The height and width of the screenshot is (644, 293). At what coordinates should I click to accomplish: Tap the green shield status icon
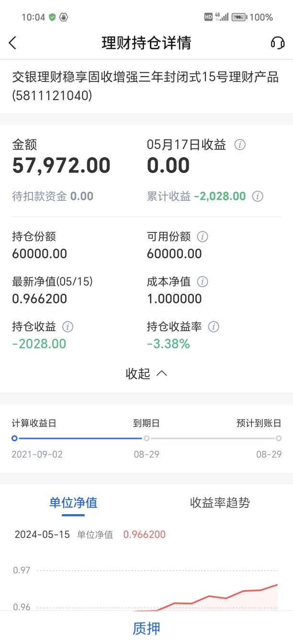pyautogui.click(x=52, y=17)
